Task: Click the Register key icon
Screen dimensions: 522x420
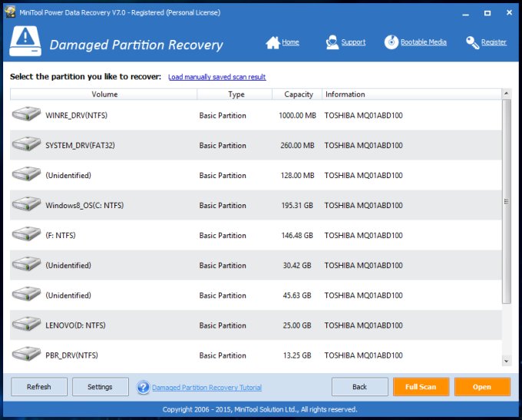Action: (x=472, y=43)
